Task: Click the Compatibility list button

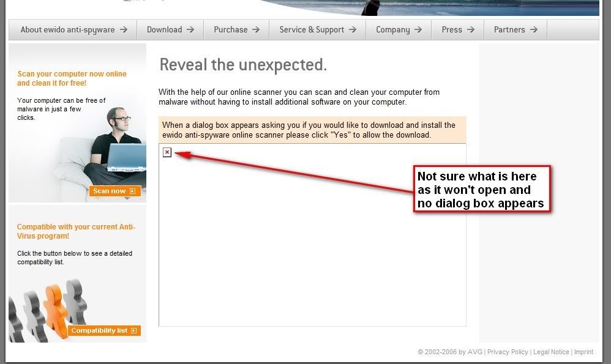Action: point(104,330)
